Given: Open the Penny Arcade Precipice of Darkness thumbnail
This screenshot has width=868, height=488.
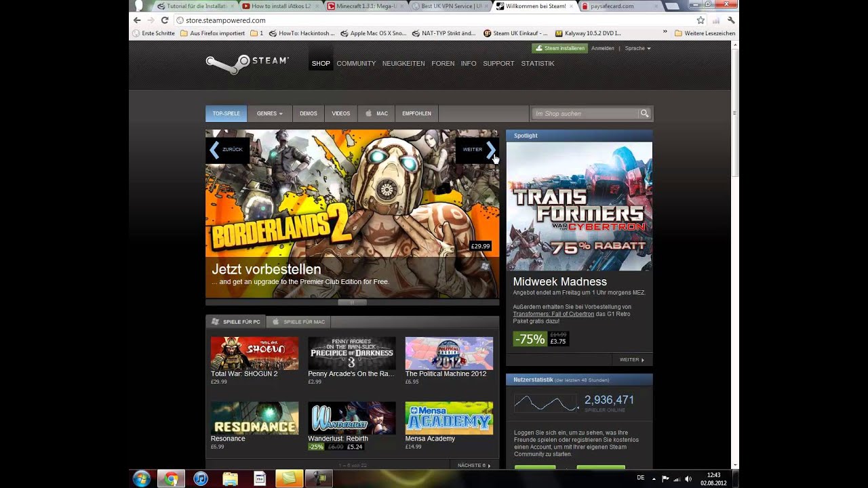Looking at the screenshot, I should pos(351,353).
